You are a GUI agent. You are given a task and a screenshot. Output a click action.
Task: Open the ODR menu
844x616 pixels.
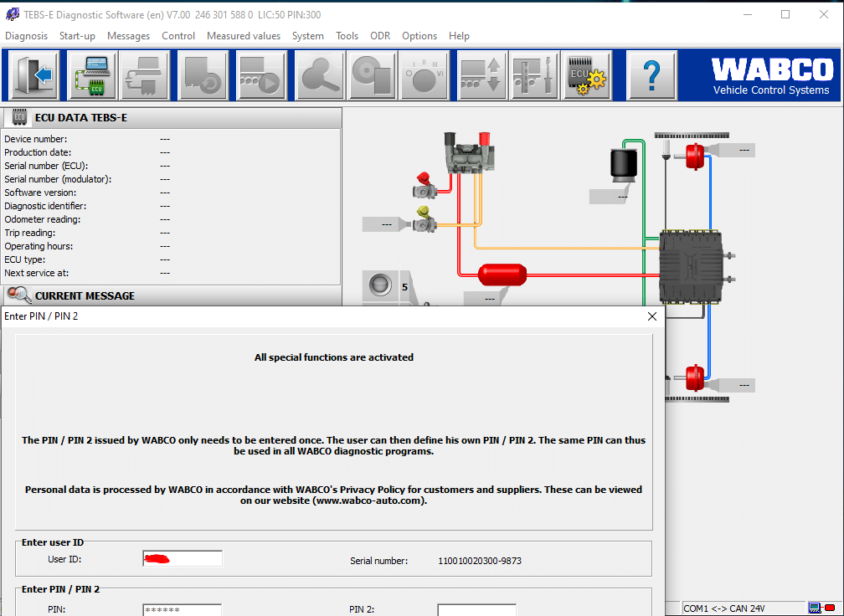click(380, 36)
